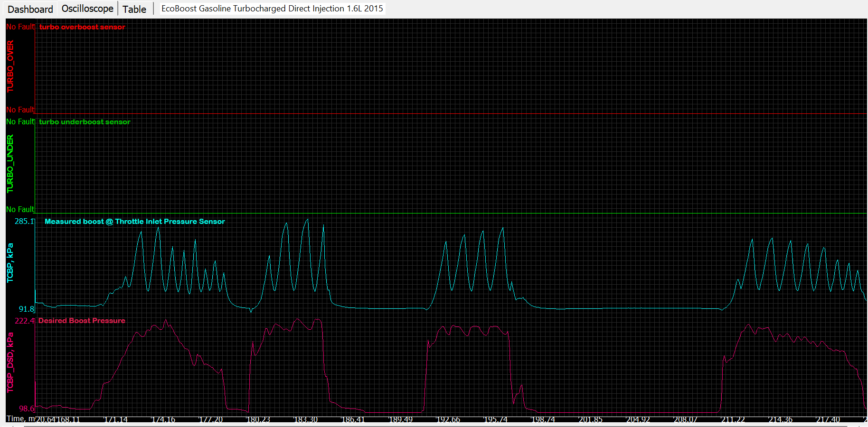The height and width of the screenshot is (427, 868).
Task: Click the upper green No Fault status of underboost
Action: coord(20,122)
